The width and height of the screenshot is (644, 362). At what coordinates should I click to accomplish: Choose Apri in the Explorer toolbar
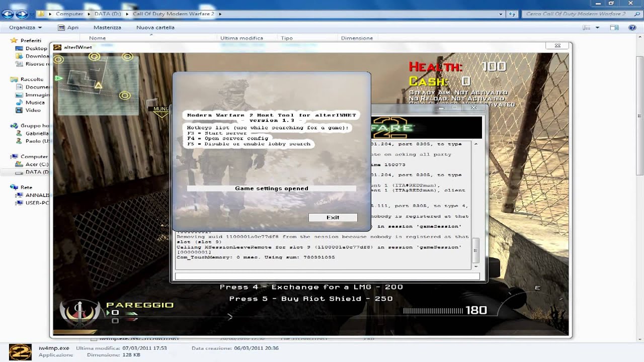69,28
